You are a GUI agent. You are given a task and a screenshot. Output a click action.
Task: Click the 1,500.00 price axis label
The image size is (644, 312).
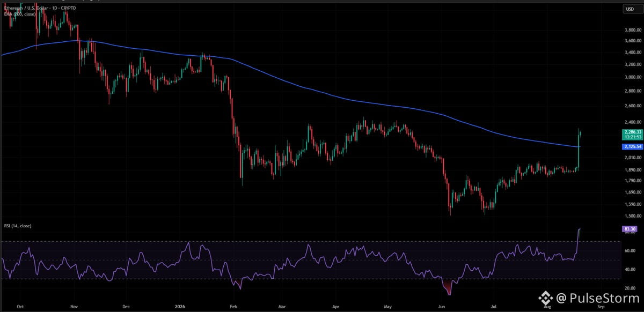click(x=632, y=216)
